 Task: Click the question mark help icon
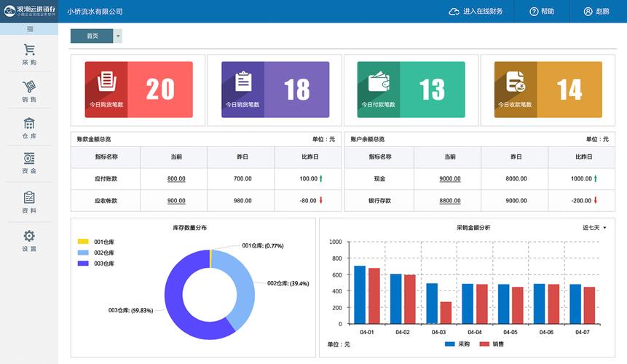coord(534,12)
